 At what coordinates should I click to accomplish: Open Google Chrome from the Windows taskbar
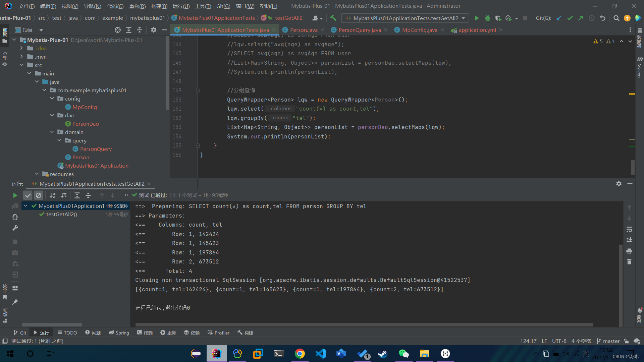(x=300, y=354)
